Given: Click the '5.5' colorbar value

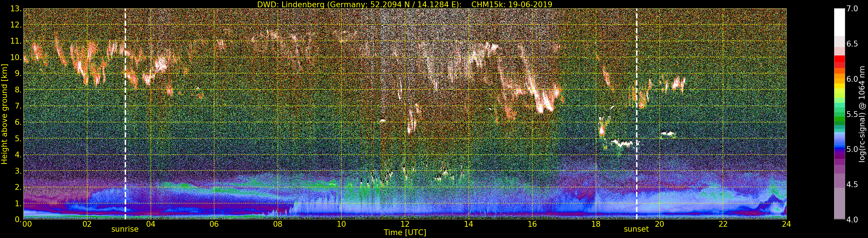Looking at the screenshot, I should coord(852,114).
